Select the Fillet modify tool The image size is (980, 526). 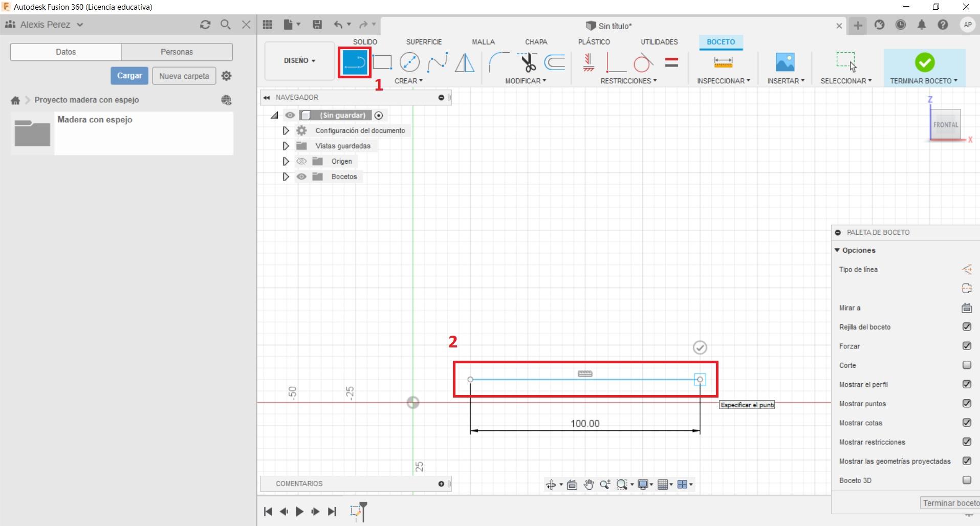click(x=499, y=62)
